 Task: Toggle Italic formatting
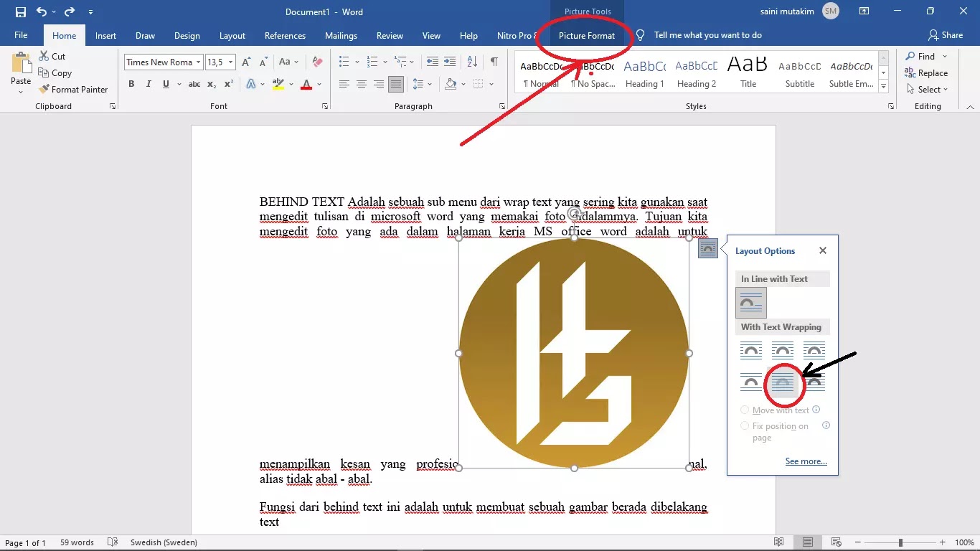[149, 84]
